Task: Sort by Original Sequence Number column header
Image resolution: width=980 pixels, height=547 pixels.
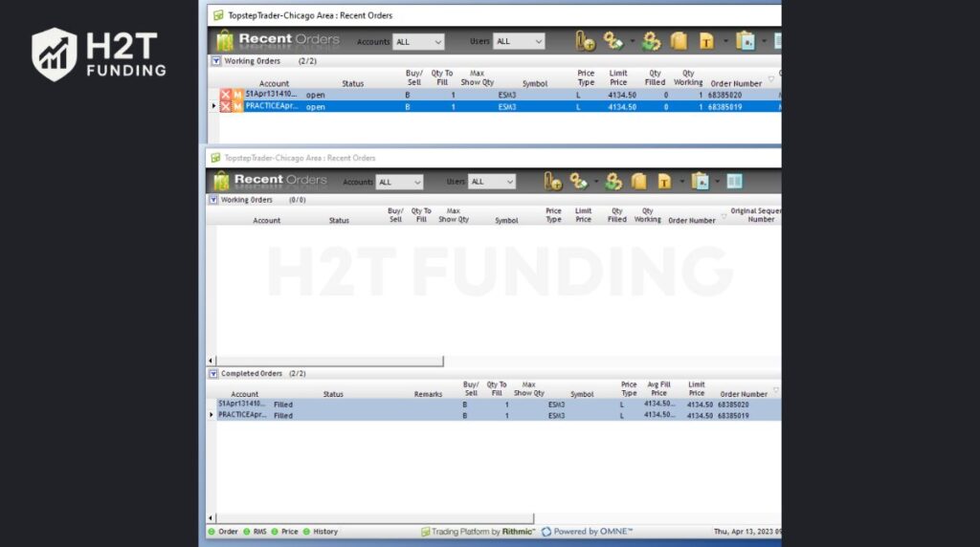Action: [756, 215]
